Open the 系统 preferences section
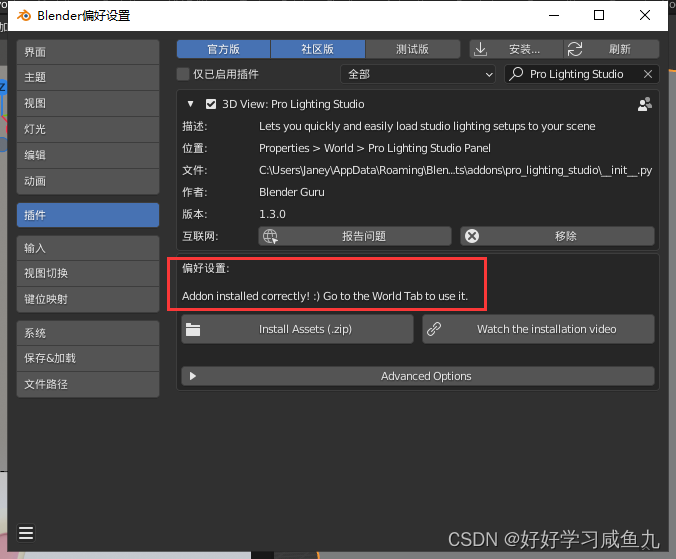Screen dimensions: 676x559 [88, 333]
